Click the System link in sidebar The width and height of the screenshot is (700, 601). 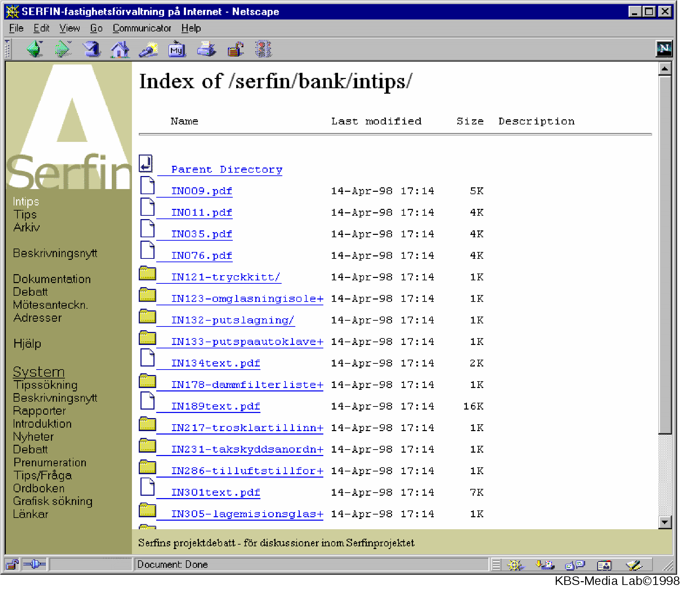point(39,372)
